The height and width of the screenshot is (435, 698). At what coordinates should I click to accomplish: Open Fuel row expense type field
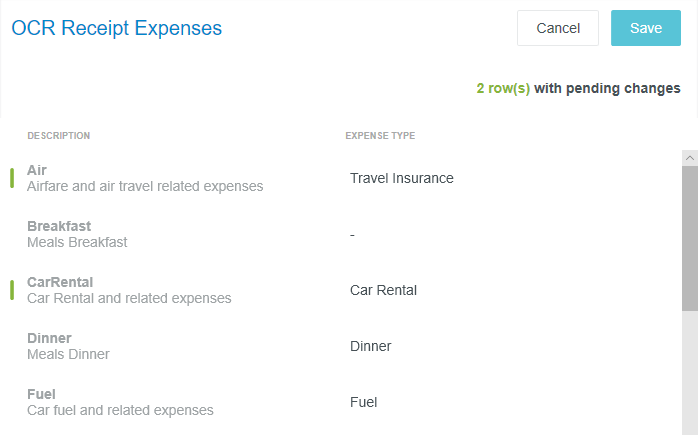click(364, 402)
